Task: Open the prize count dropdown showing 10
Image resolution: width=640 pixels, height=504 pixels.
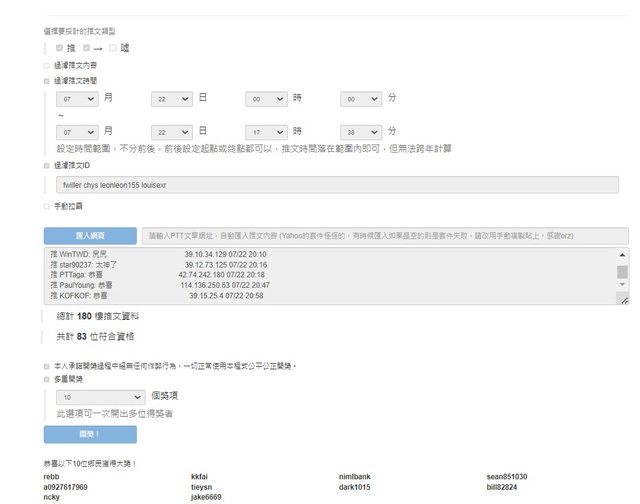Action: 101,396
